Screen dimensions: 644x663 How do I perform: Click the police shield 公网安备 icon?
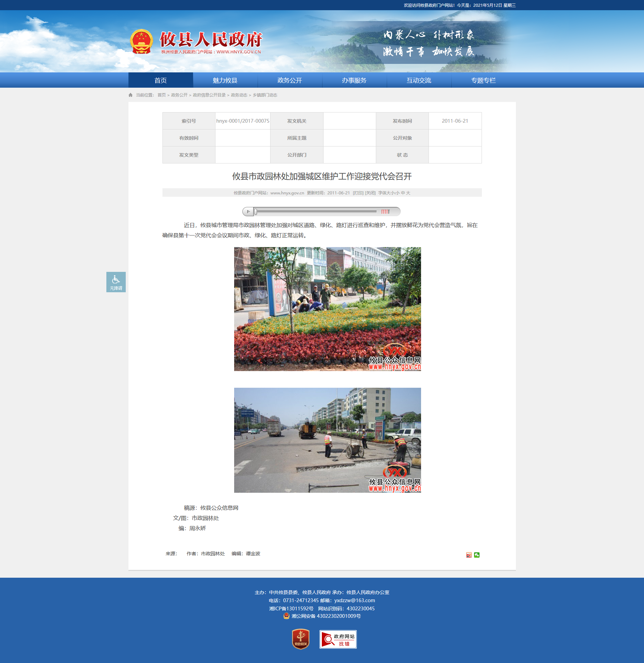(286, 616)
